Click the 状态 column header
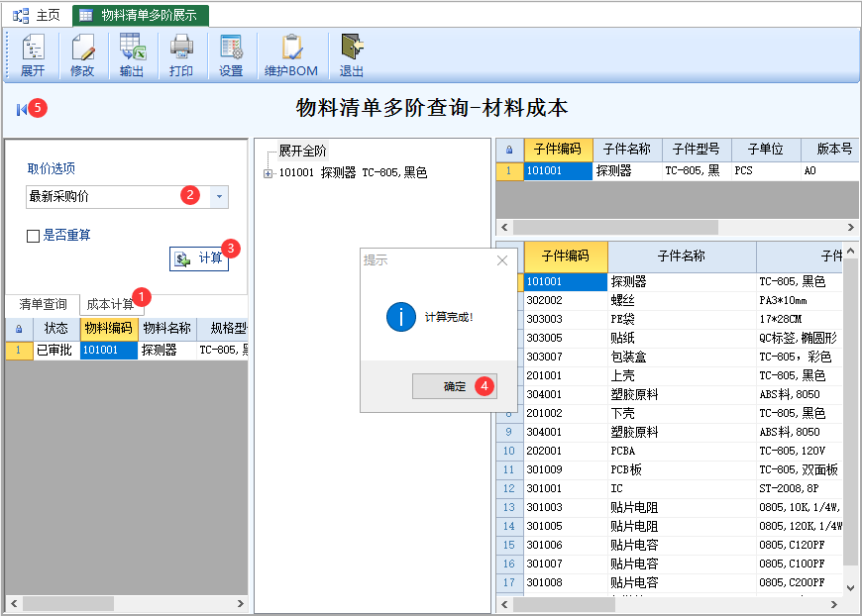Screen dimensions: 862x616 pos(55,329)
